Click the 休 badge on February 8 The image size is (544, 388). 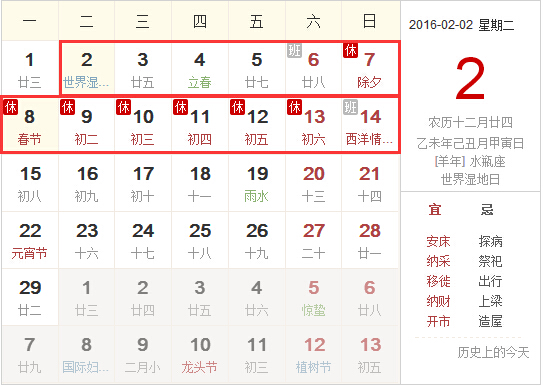pyautogui.click(x=10, y=107)
